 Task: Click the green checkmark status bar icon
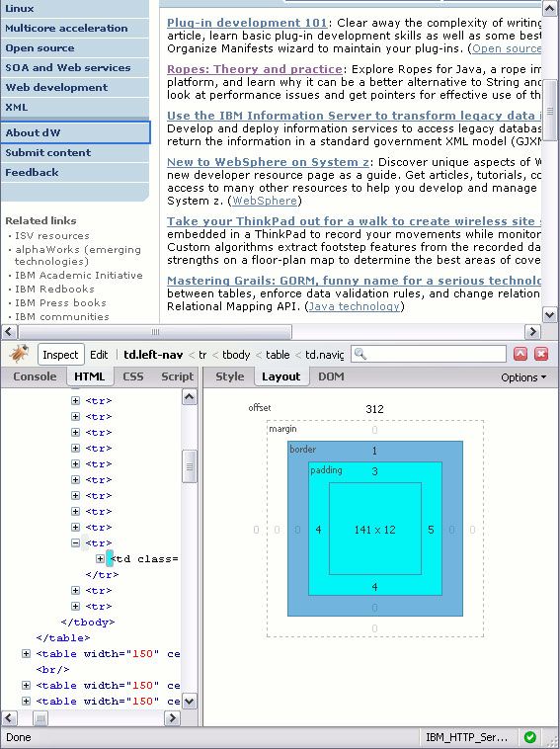coord(530,737)
